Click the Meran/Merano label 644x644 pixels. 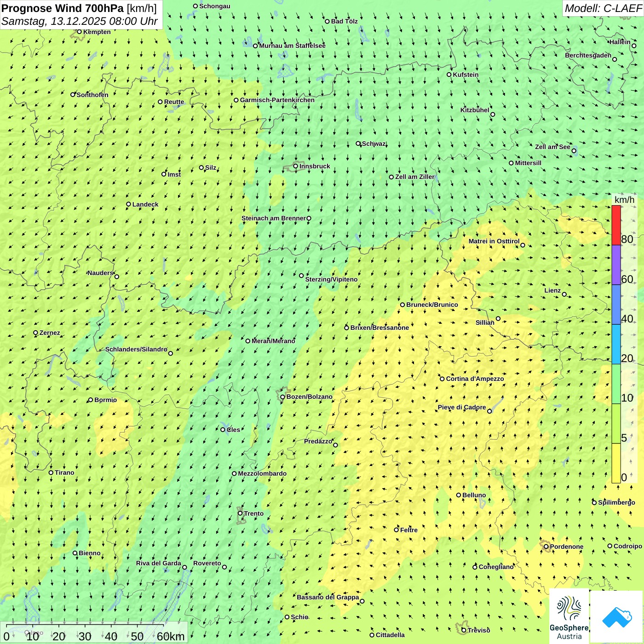coord(273,341)
